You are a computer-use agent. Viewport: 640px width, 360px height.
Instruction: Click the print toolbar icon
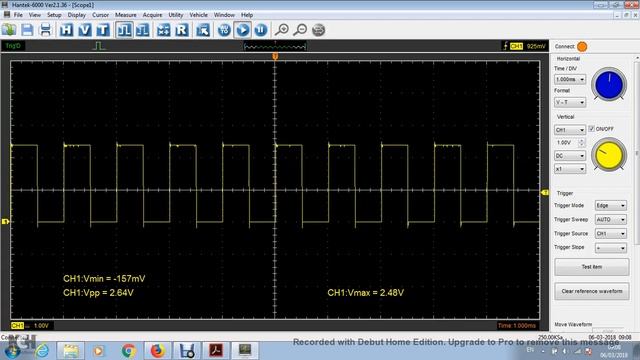tap(45, 30)
